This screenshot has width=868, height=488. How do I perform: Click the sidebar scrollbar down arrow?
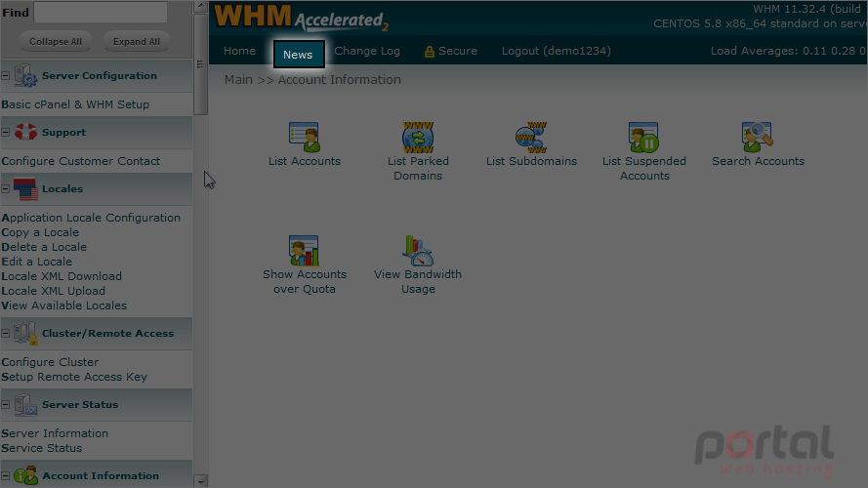pos(201,481)
